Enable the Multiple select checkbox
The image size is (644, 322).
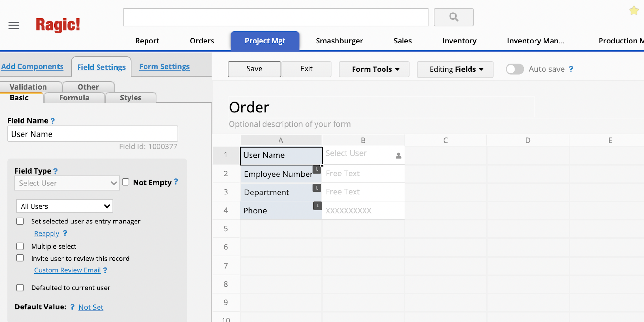pos(20,246)
